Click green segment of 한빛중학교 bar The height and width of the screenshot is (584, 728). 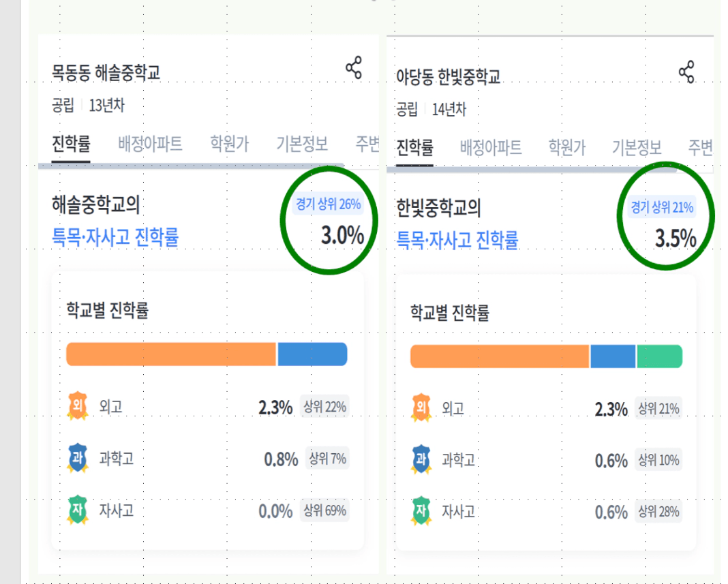(x=660, y=356)
